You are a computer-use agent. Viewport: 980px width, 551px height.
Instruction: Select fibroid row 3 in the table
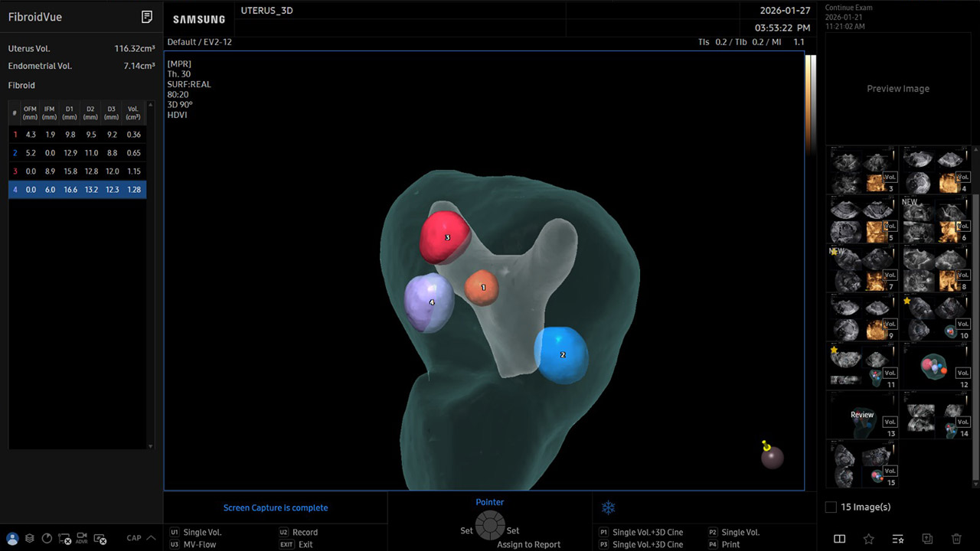(77, 171)
